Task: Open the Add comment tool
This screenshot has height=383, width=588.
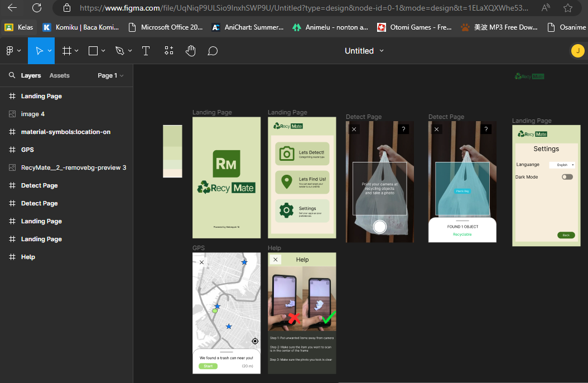Action: coord(213,51)
